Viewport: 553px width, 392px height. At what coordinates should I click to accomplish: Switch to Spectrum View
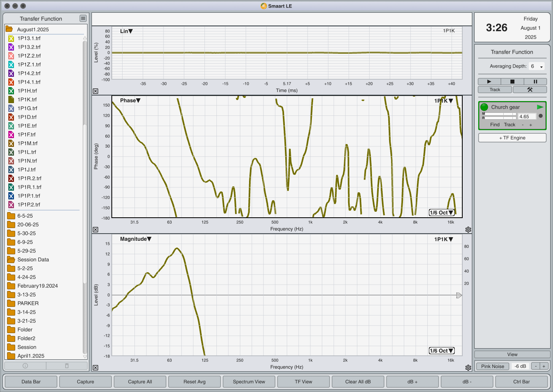(x=249, y=382)
